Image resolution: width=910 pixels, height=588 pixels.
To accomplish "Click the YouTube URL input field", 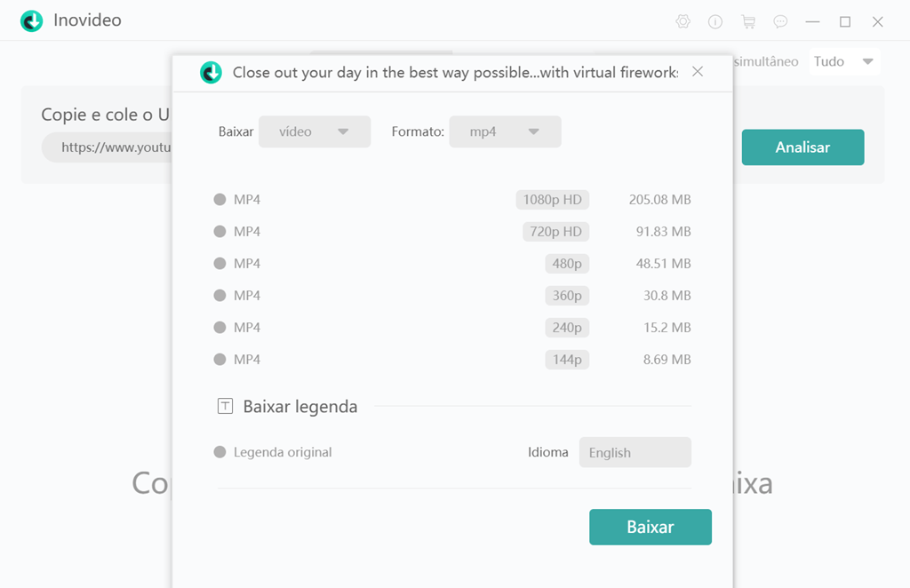I will [x=107, y=147].
